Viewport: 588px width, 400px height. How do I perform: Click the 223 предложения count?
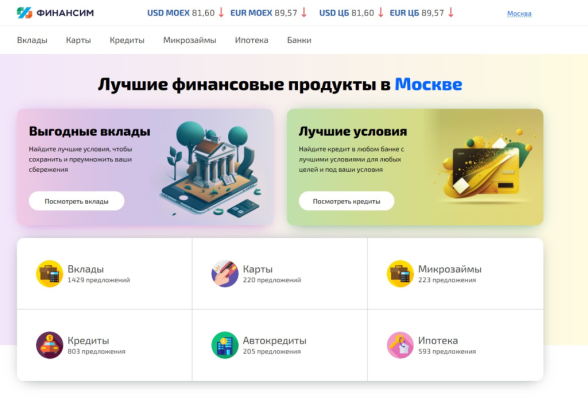447,280
